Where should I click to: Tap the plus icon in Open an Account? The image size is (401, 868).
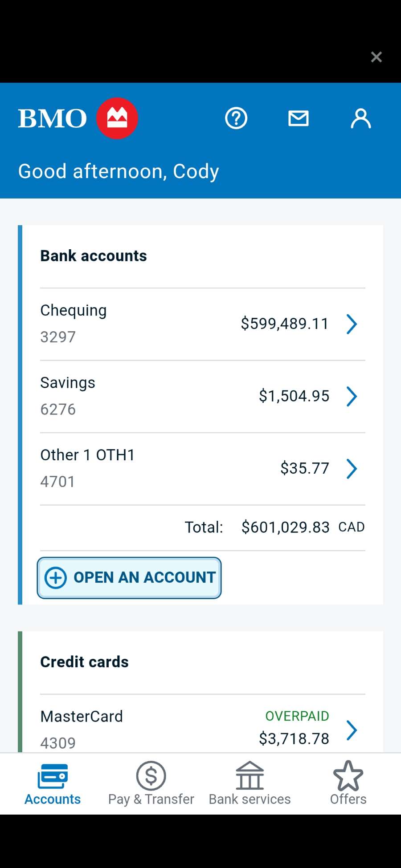(x=56, y=578)
